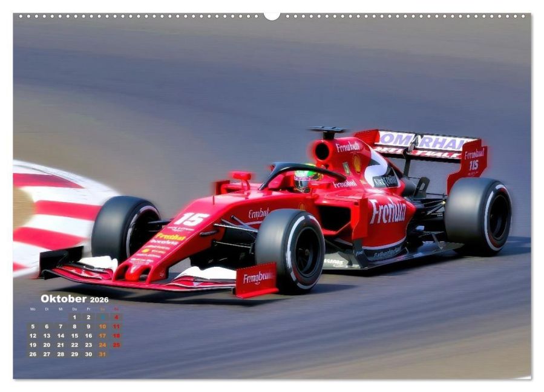Choose calendar date 9 in the Friday column
Viewport: 544px width, 392px height.
click(x=88, y=327)
